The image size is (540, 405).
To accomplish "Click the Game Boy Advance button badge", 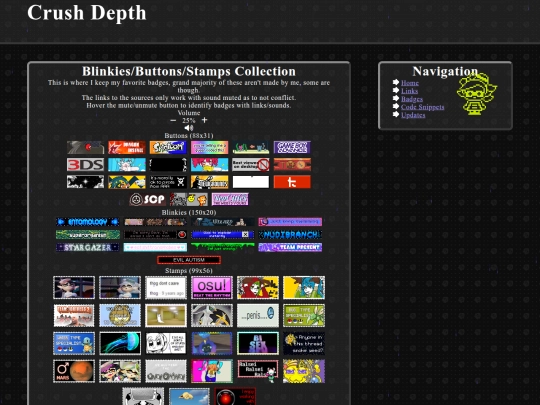I will click(292, 147).
